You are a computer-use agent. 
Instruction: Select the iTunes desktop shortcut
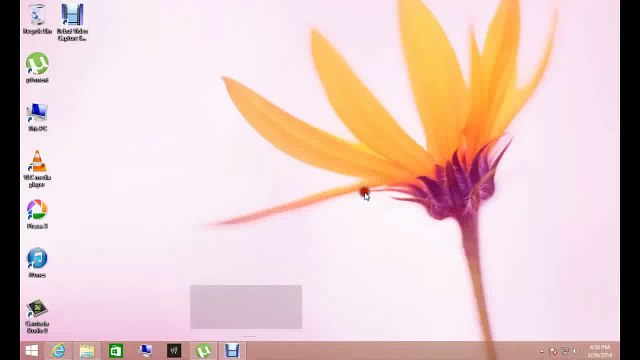tap(37, 263)
